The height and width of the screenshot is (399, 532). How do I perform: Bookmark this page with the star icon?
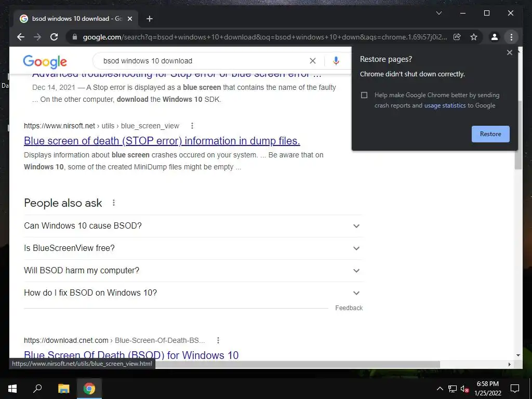(x=474, y=37)
